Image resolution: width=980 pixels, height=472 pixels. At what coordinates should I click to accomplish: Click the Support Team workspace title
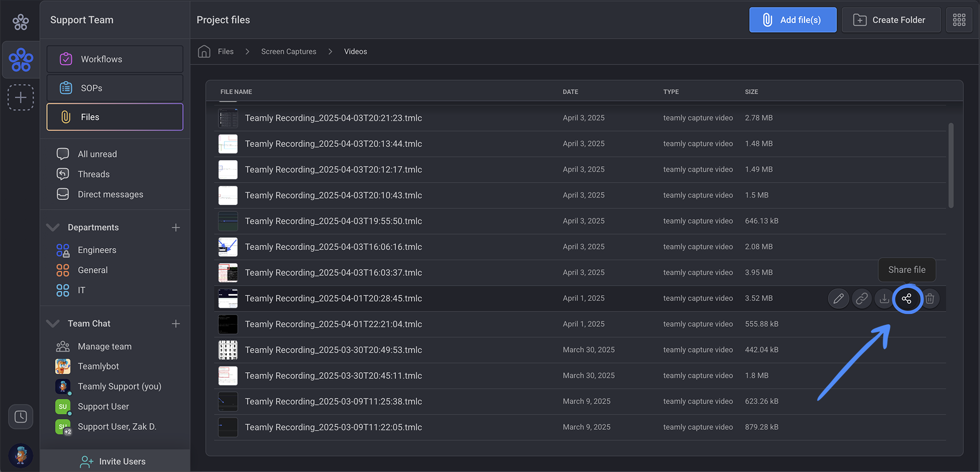coord(82,20)
